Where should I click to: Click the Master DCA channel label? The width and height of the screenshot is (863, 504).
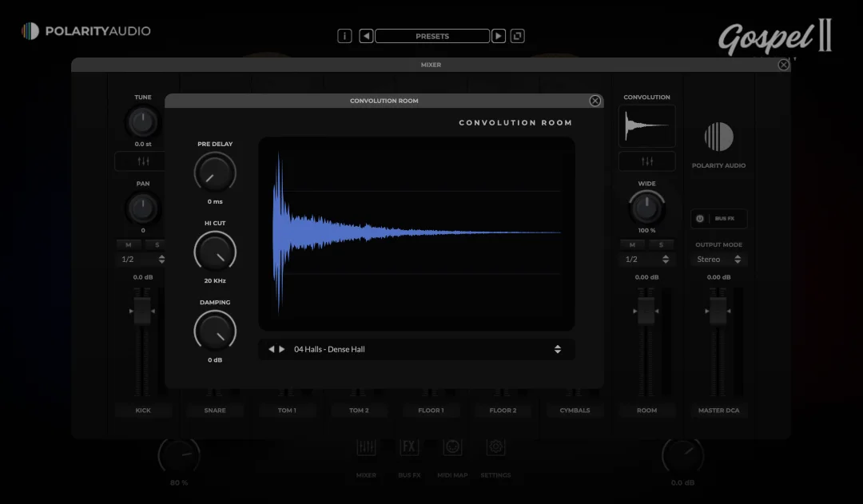pos(719,411)
